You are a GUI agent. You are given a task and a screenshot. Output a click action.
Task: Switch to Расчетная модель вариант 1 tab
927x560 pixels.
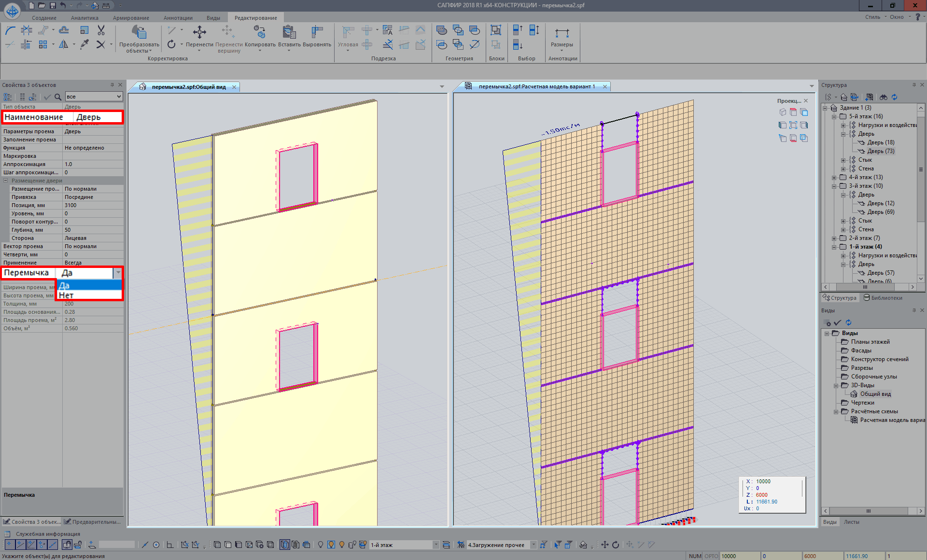[x=536, y=86]
